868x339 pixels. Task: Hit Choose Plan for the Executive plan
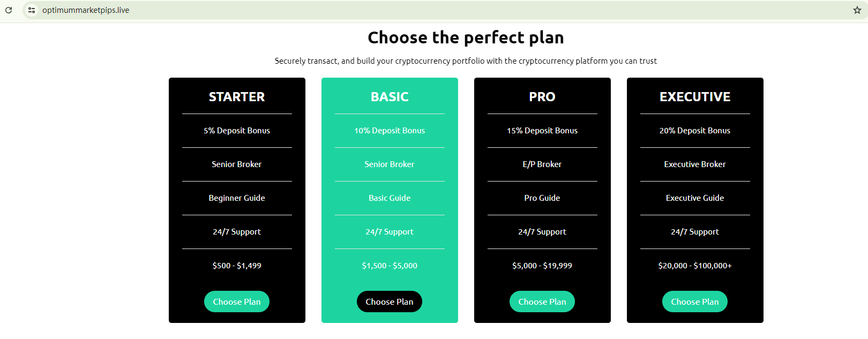pos(694,302)
